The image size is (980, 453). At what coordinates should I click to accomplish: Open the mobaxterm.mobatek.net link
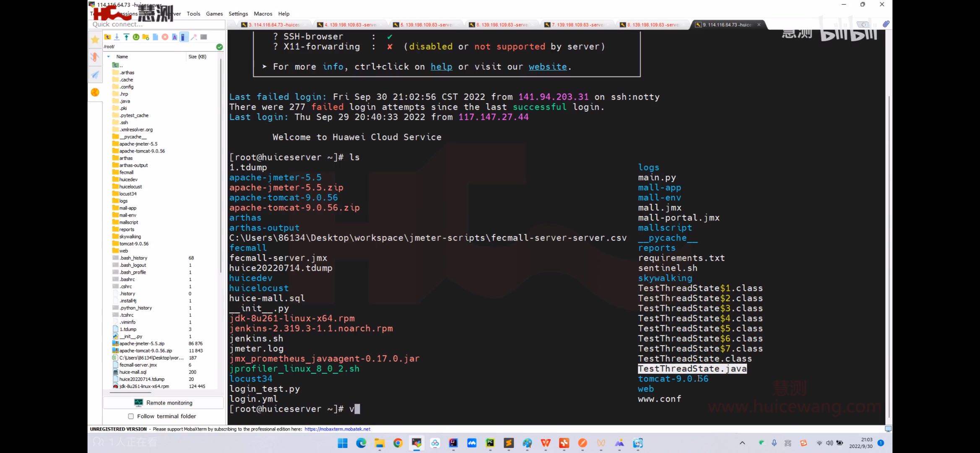point(337,429)
